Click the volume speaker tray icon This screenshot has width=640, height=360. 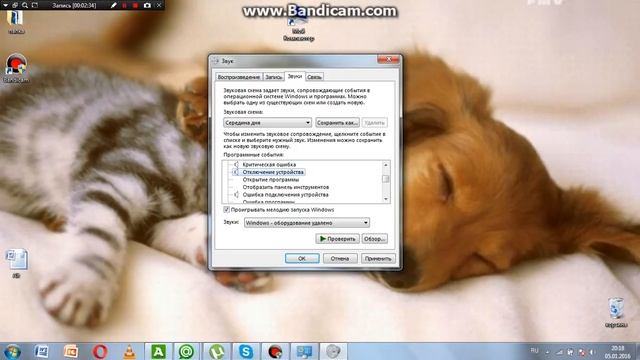[x=592, y=352]
